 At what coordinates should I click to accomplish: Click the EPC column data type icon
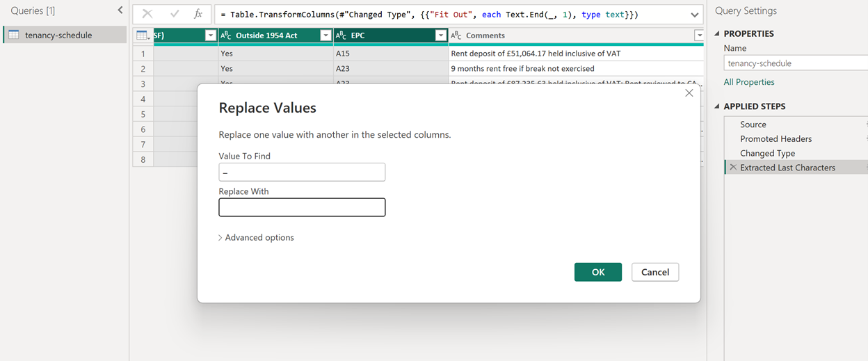pyautogui.click(x=341, y=35)
